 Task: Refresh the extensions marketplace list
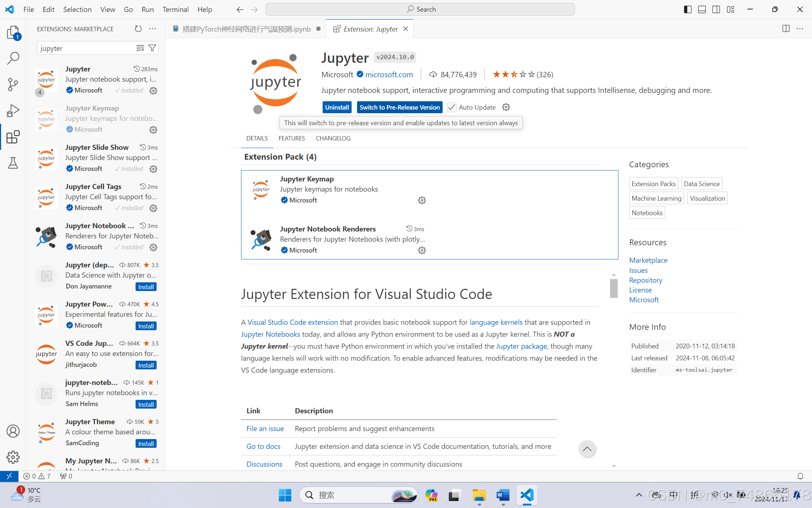[x=138, y=29]
